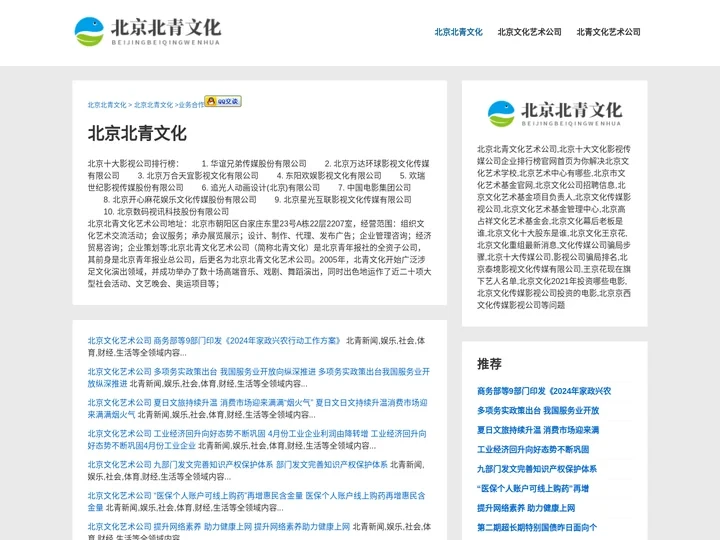Click recommended link "医保个人账户可线上购药"再增
This screenshot has height=540, width=720.
533,489
